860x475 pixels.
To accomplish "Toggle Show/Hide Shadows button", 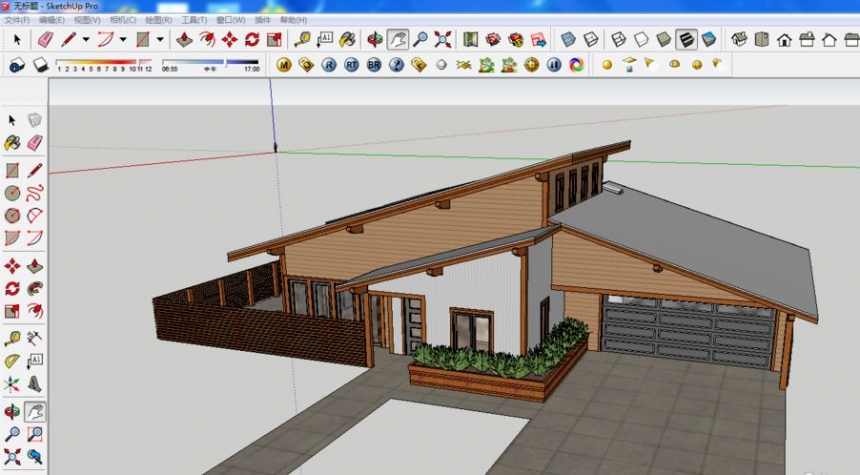I will pos(40,65).
